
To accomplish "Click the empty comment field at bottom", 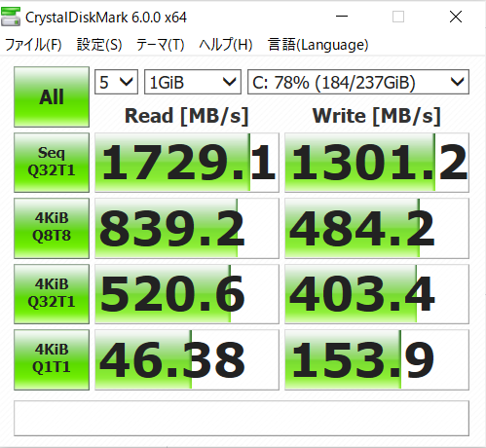I will click(242, 418).
